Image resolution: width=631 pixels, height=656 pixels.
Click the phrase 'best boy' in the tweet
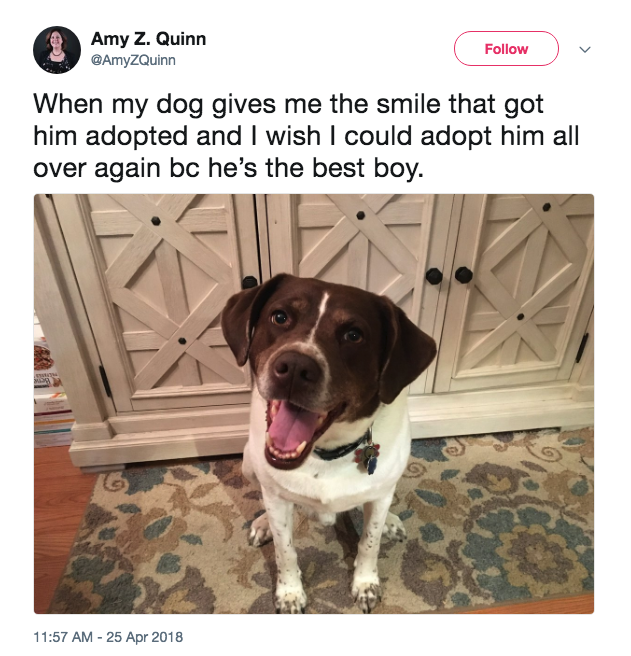click(x=368, y=168)
